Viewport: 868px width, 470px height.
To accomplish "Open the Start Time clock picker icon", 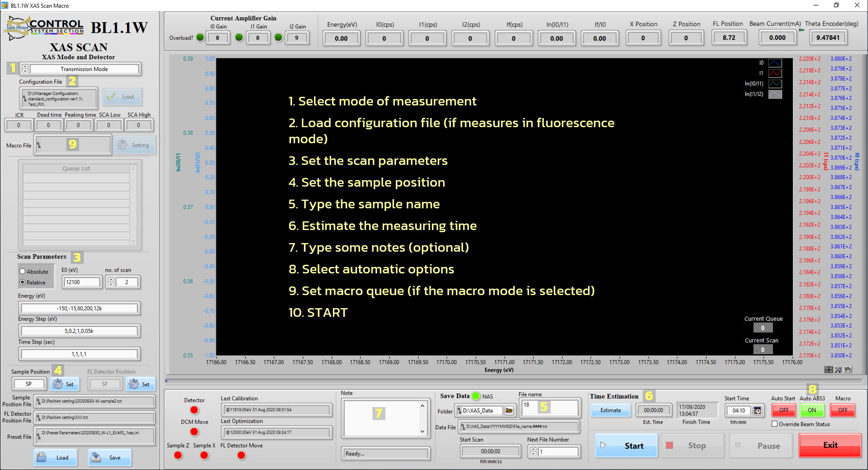I will (757, 411).
